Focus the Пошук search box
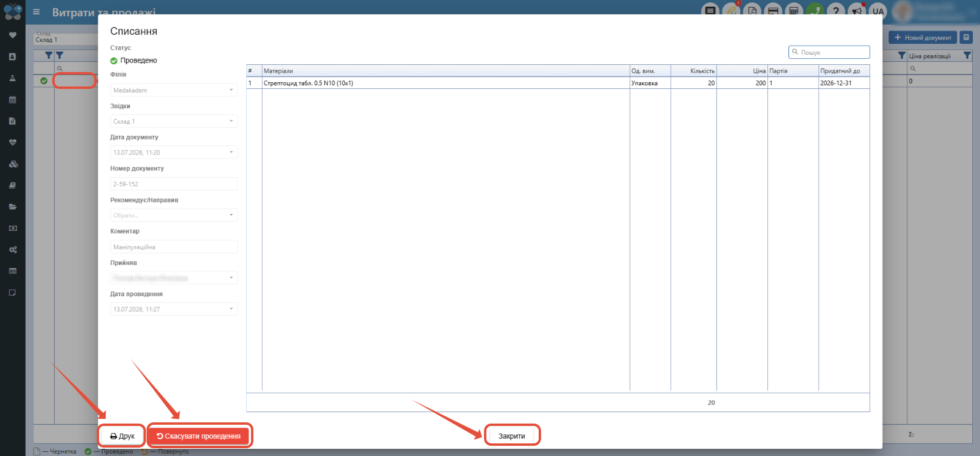Viewport: 980px width, 456px height. [829, 52]
